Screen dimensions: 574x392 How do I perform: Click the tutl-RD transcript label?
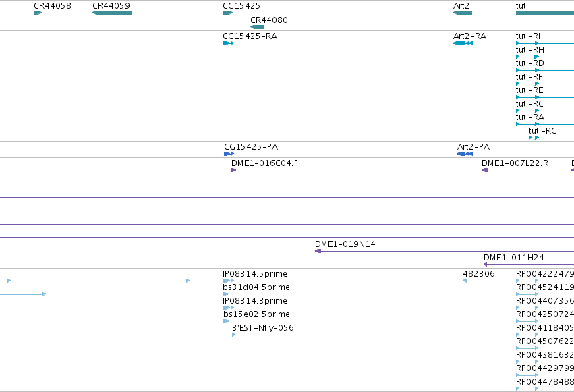pos(529,63)
